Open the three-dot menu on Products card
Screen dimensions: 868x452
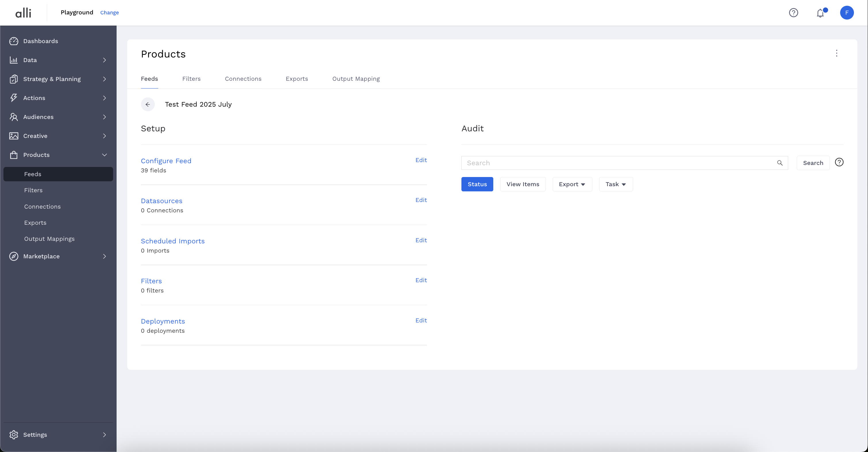[x=836, y=53]
